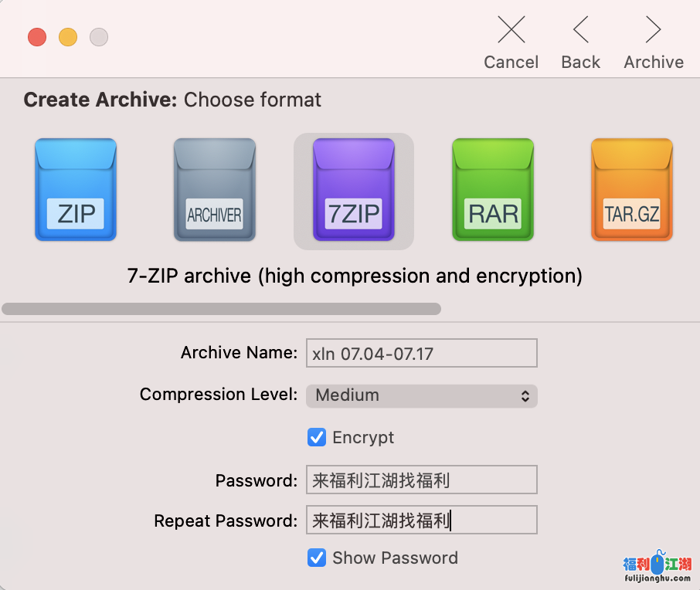Click the Cancel X icon

[511, 31]
